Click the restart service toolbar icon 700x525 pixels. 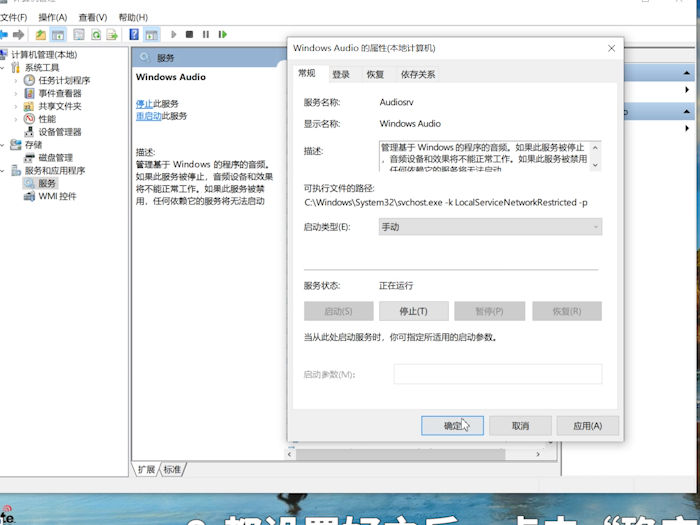222,34
